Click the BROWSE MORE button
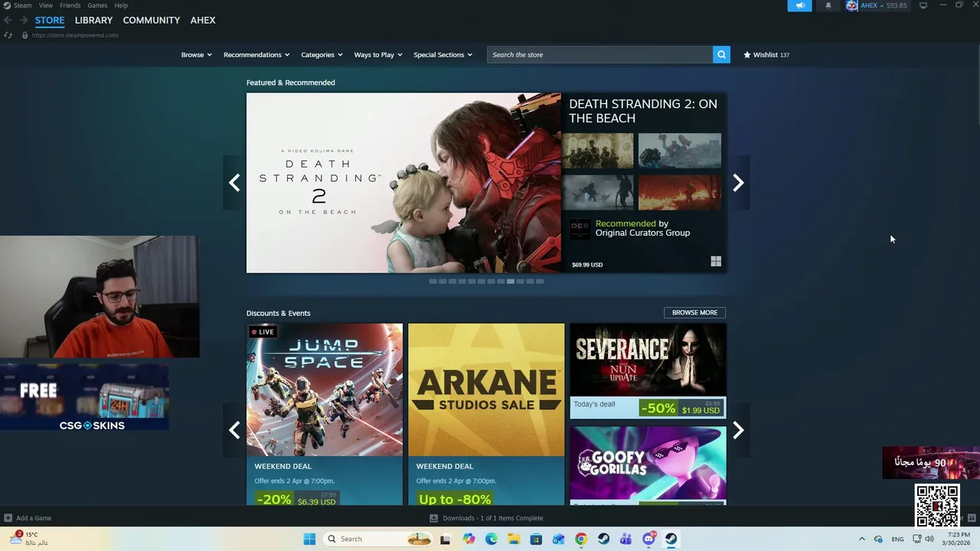980x551 pixels. [x=694, y=312]
